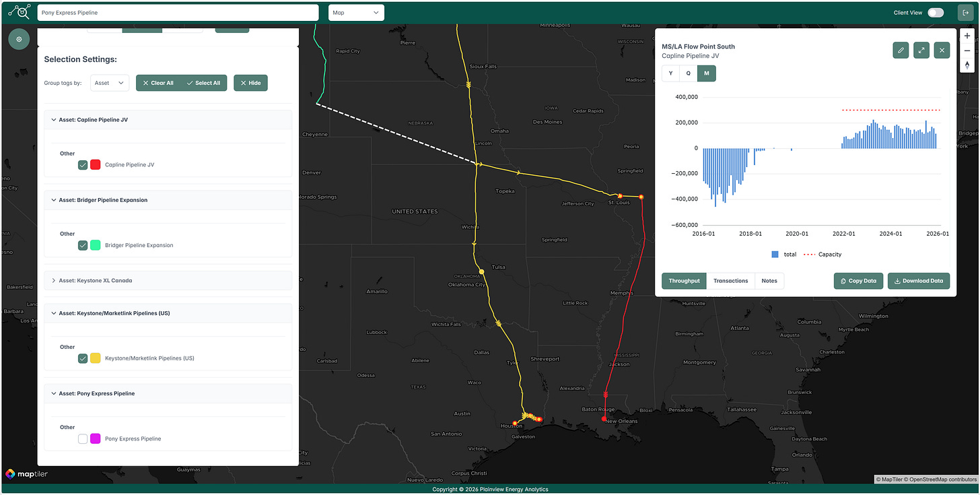Click the red Capline Pipeline JV color swatch
Screen dimensions: 980x495
[96, 164]
